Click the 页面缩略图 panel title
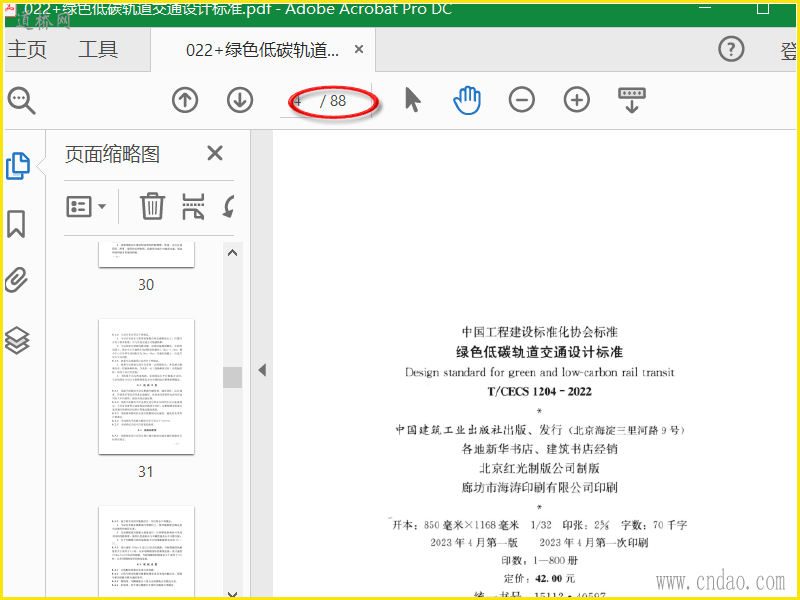Image resolution: width=800 pixels, height=600 pixels. 112,154
